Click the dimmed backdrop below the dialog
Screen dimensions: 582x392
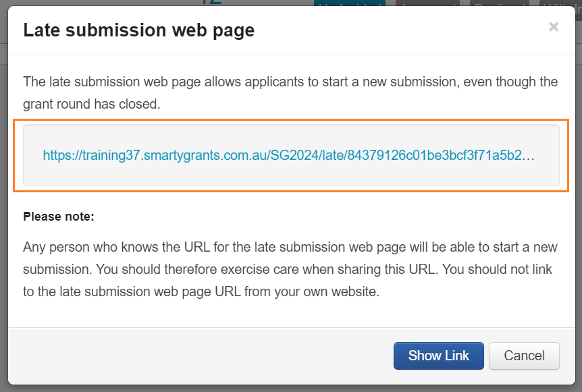(x=290, y=388)
